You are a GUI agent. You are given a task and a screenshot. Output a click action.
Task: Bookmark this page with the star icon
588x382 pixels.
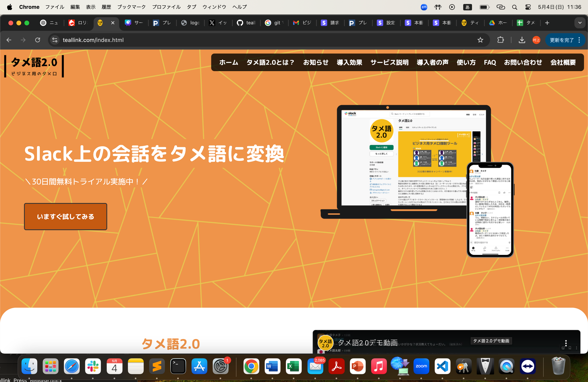coord(480,40)
